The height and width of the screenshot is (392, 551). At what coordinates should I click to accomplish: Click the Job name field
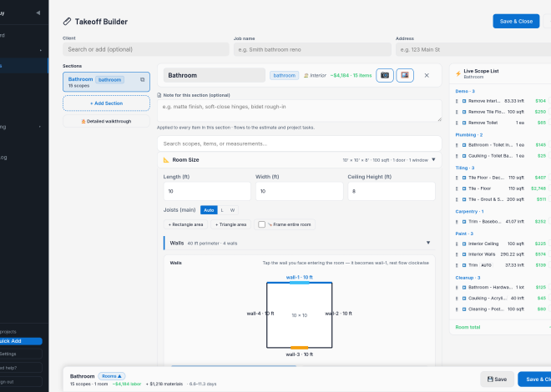(312, 49)
